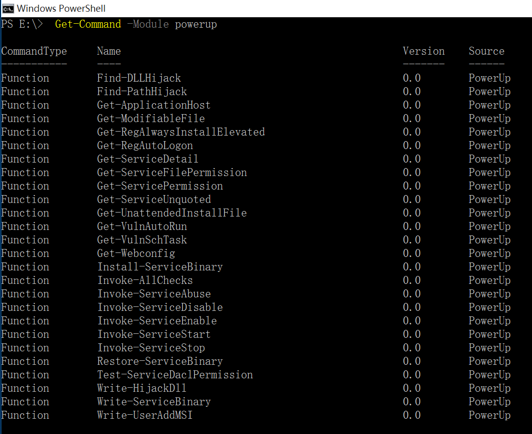Click the Restore-ServiceBinary entry
The height and width of the screenshot is (434, 532).
point(160,361)
